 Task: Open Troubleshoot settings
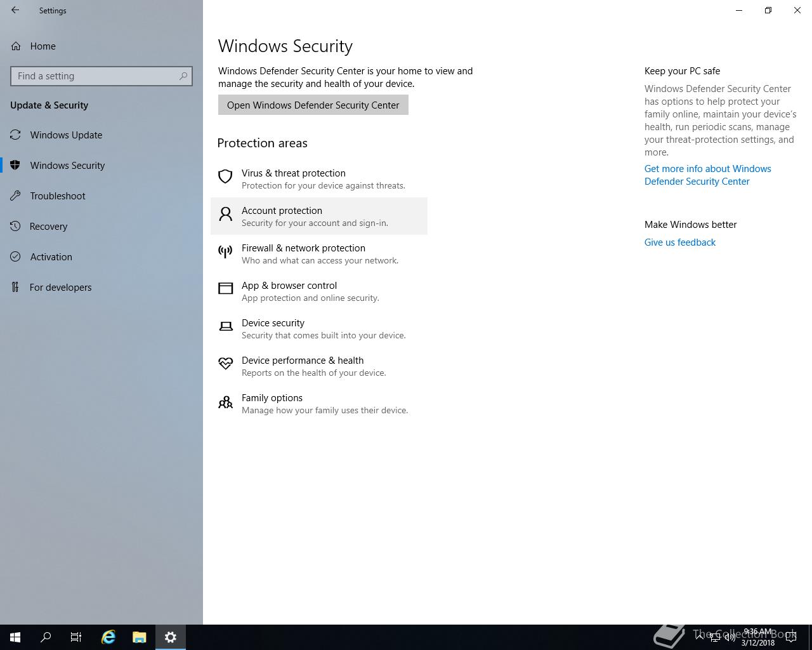tap(58, 196)
